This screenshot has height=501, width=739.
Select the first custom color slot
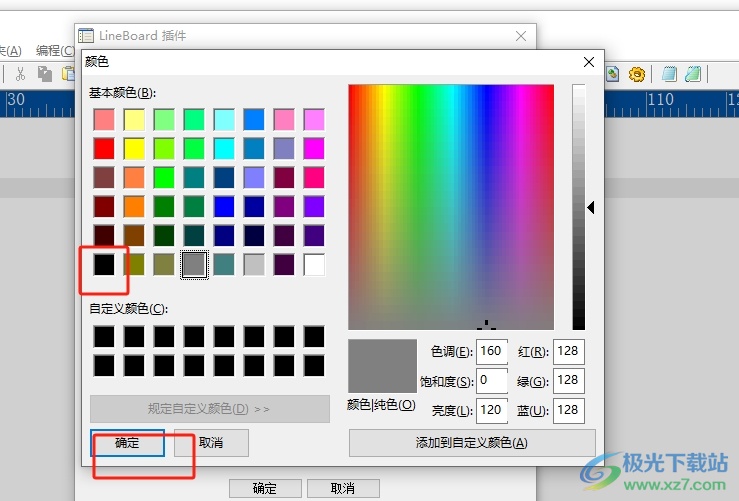[x=104, y=337]
